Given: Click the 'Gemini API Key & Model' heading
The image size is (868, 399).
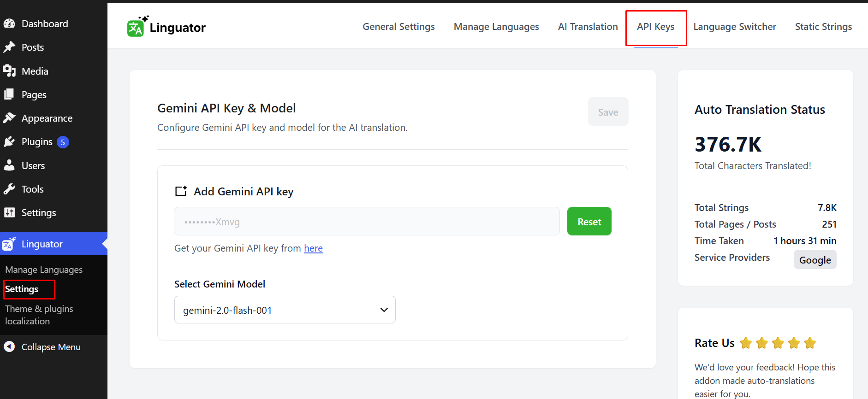Looking at the screenshot, I should [x=226, y=108].
